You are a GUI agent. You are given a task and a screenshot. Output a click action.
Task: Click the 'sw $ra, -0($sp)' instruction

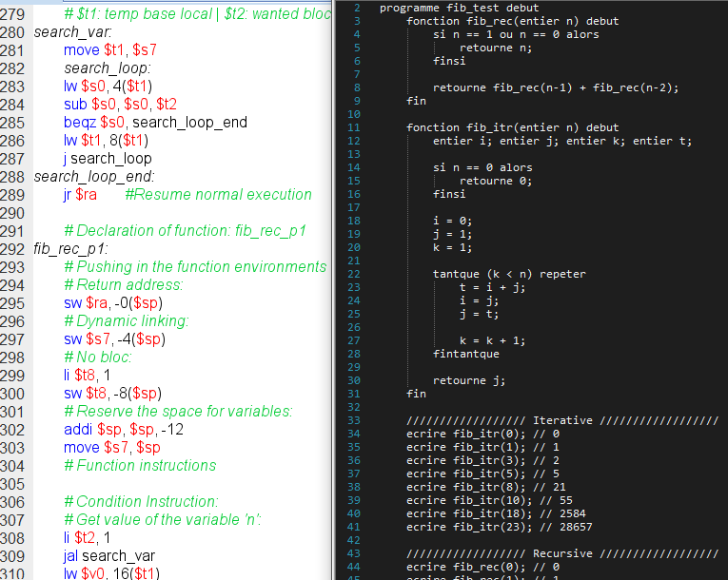coord(113,303)
